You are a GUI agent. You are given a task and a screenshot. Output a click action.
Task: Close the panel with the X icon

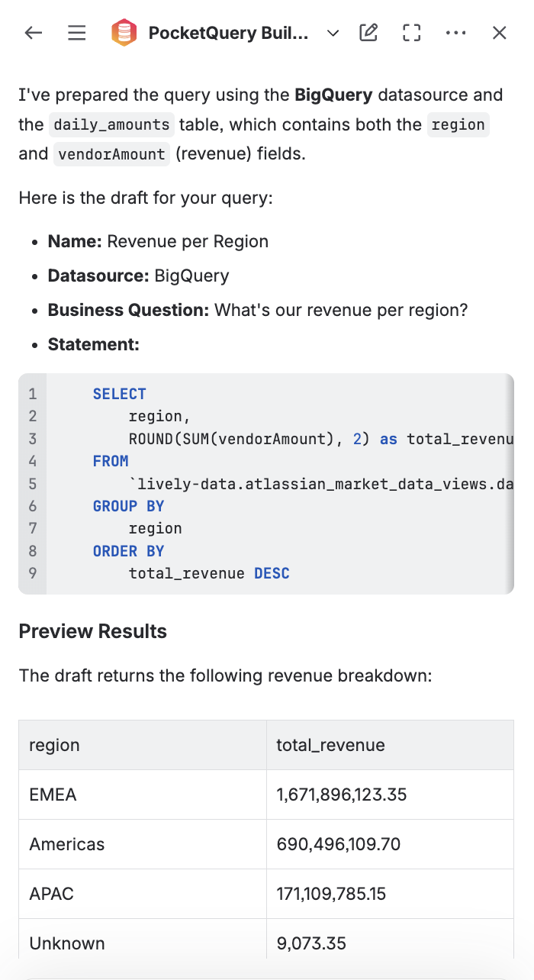(500, 33)
